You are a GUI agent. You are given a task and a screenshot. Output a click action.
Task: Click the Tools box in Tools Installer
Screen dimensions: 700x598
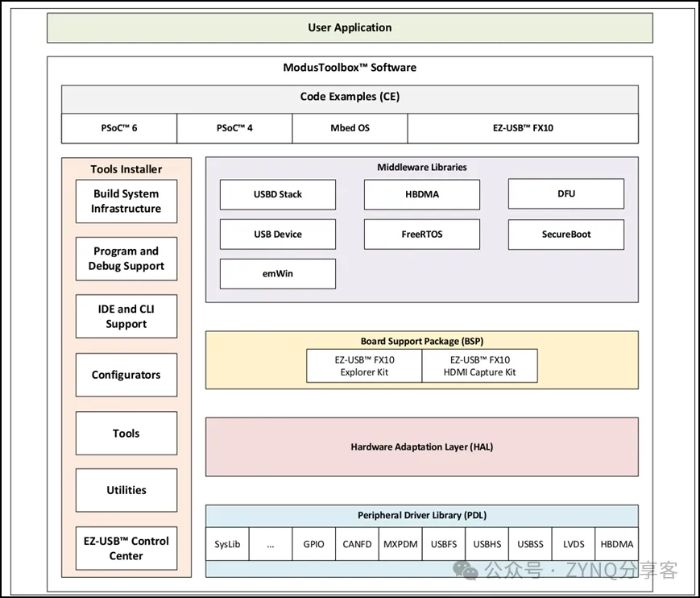click(126, 434)
